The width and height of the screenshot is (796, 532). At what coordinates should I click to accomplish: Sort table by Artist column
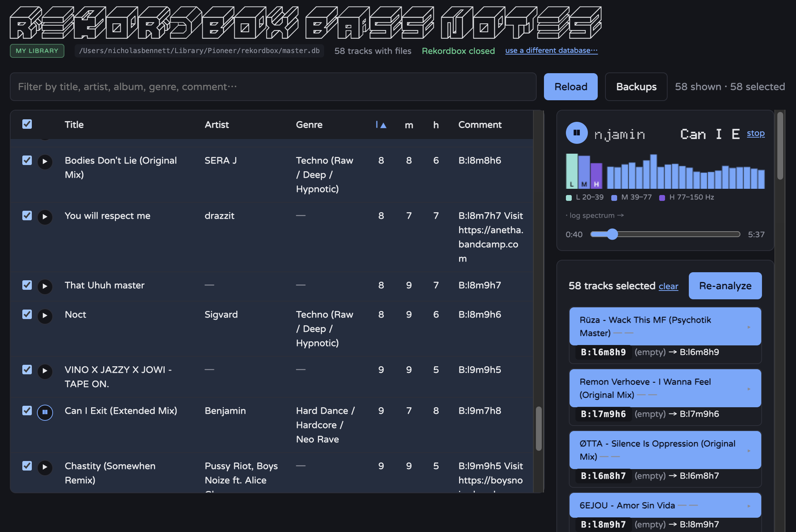click(217, 125)
